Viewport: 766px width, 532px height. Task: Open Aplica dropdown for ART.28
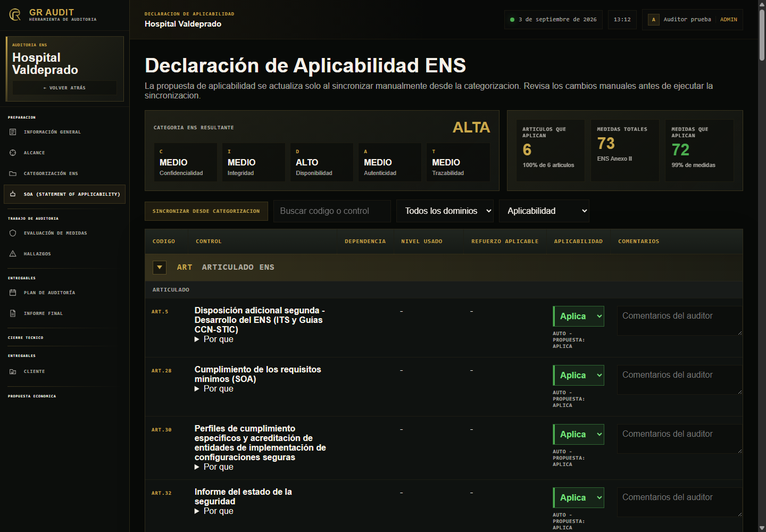pyautogui.click(x=579, y=375)
